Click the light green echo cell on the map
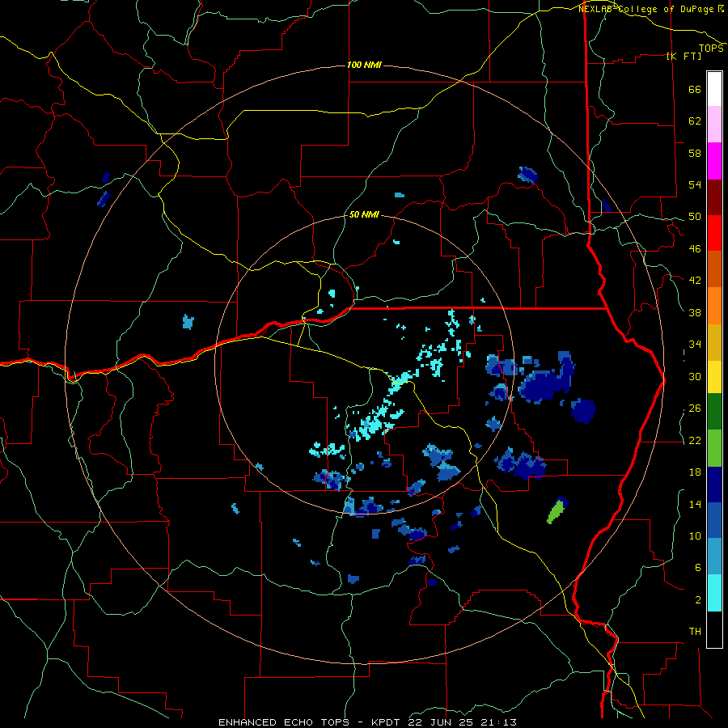 tap(557, 511)
